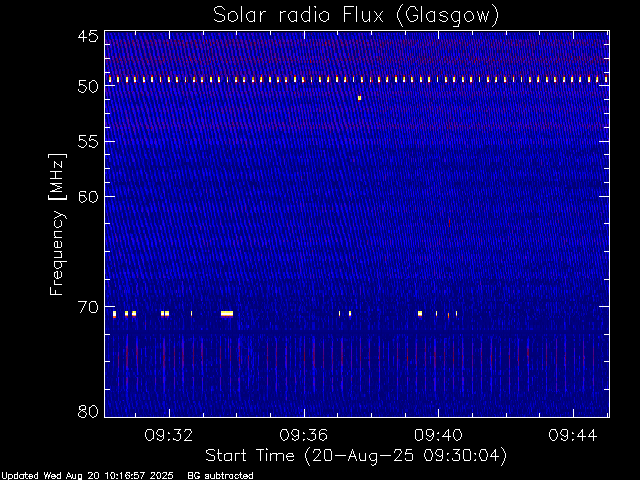
Task: Click the 'Updated Wed Aug 20 10:16:57 2025' text
Action: pos(87,476)
